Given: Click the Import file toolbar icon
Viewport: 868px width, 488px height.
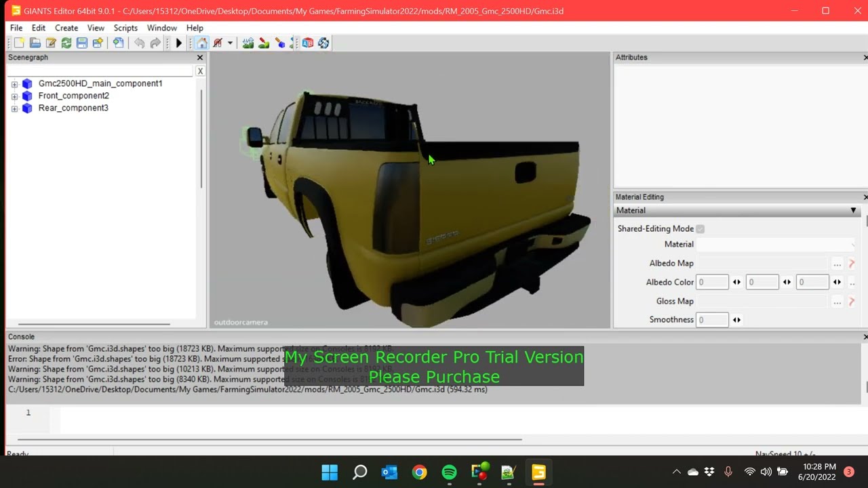Looking at the screenshot, I should 119,43.
